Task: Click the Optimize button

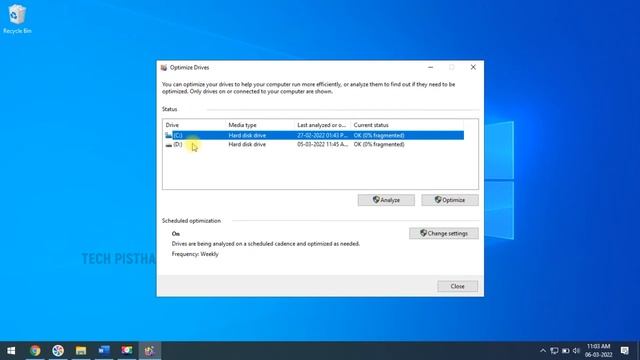Action: coord(450,200)
